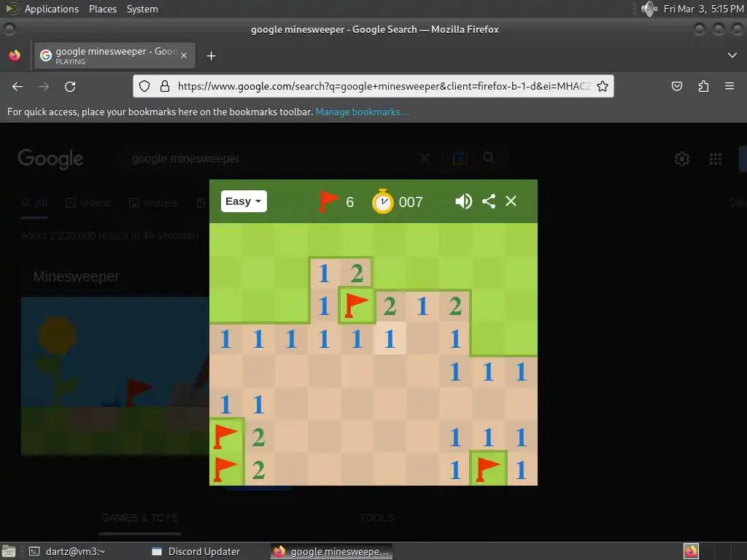747x560 pixels.
Task: Click the flag counter icon showing 6
Action: point(329,201)
